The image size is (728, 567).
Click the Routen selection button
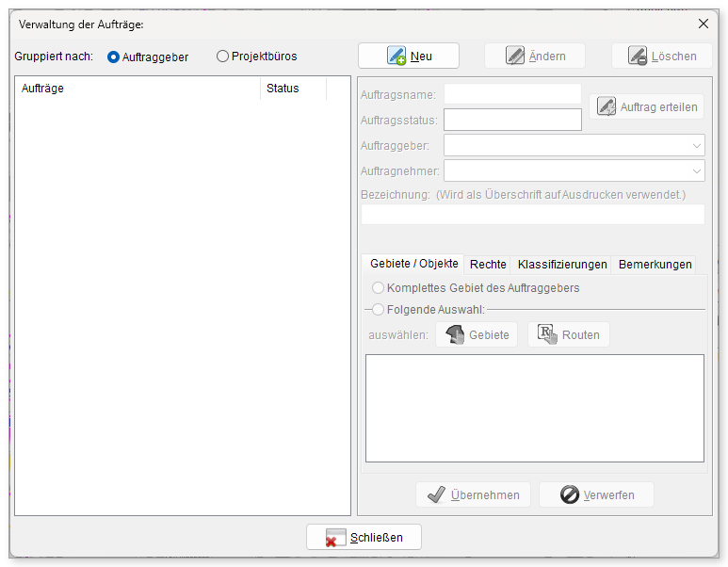568,334
